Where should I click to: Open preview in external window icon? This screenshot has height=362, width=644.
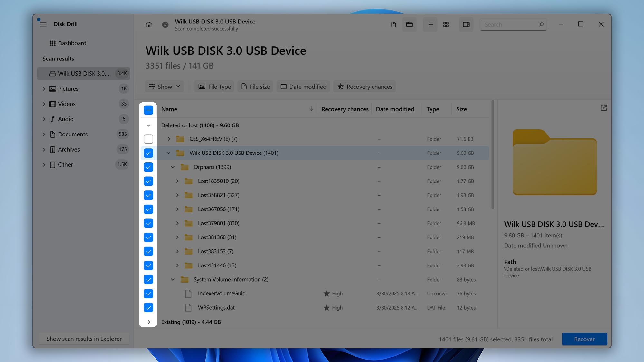point(603,108)
